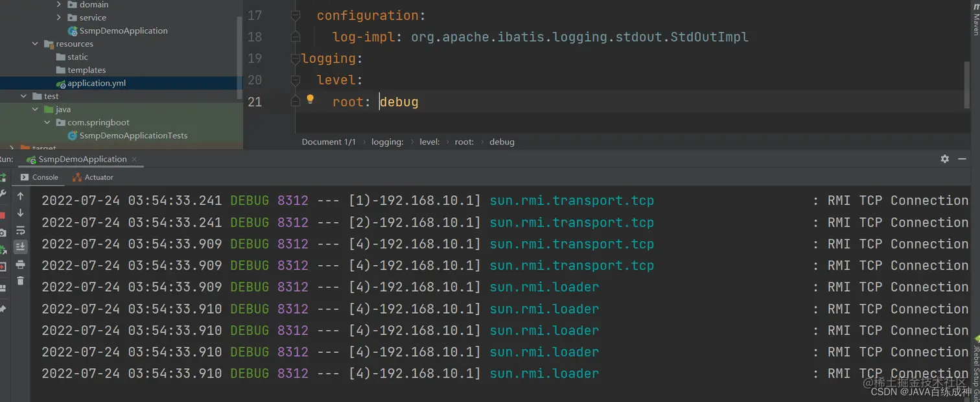Fold the configuration block on line 17
980x402 pixels.
tap(296, 16)
